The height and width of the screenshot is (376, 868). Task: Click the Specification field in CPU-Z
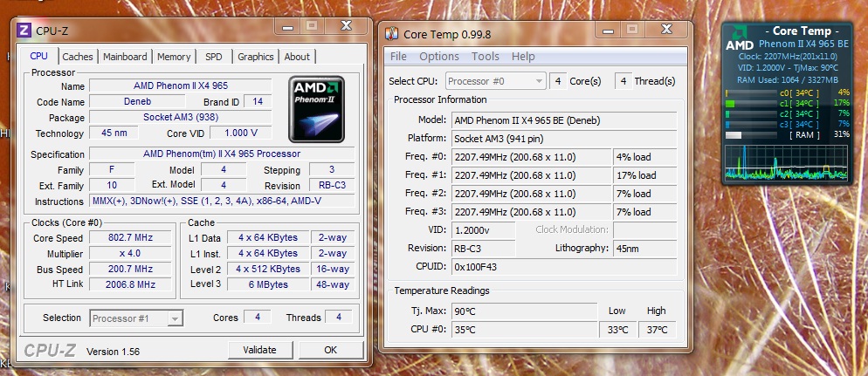[x=222, y=154]
